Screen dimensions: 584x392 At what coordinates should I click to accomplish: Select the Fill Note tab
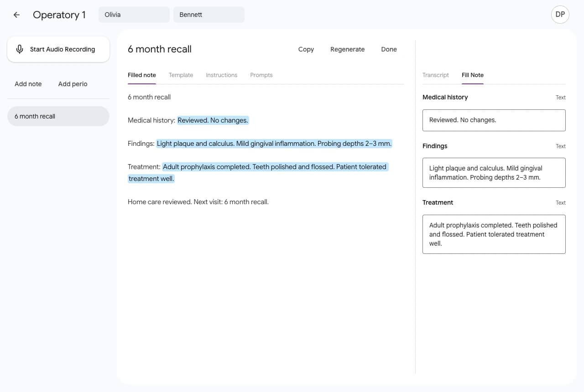click(473, 75)
